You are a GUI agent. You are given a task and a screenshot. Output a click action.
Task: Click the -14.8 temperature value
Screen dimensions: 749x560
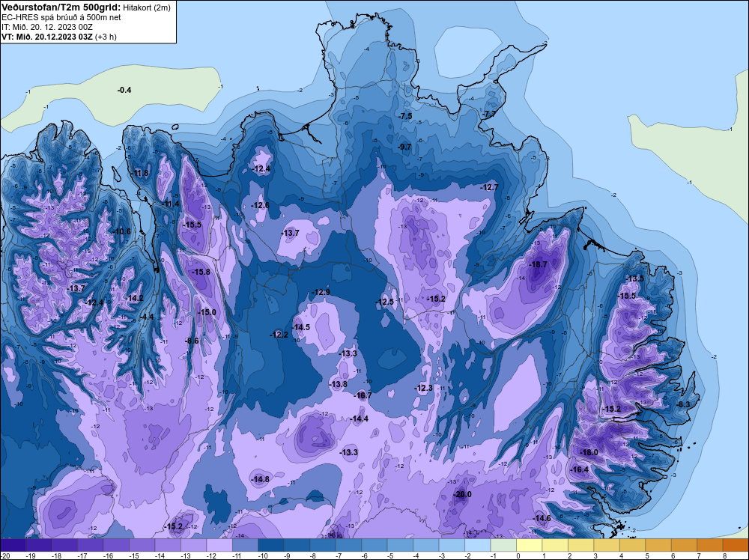point(261,479)
